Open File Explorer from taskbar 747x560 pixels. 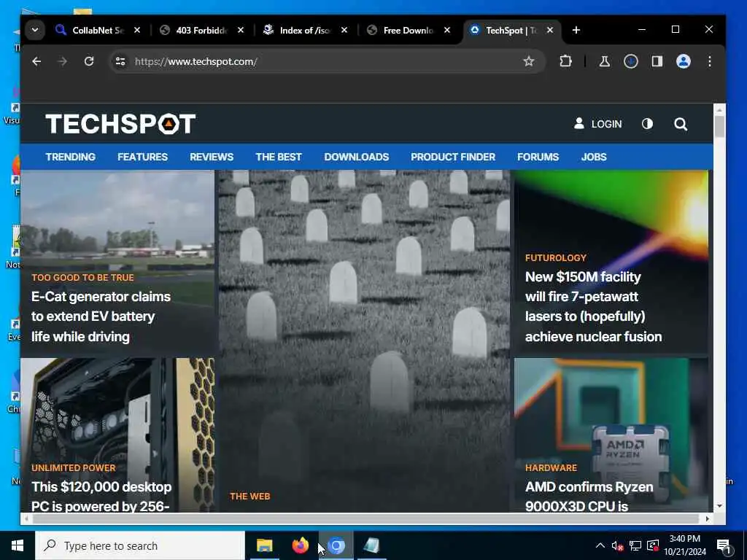click(264, 545)
